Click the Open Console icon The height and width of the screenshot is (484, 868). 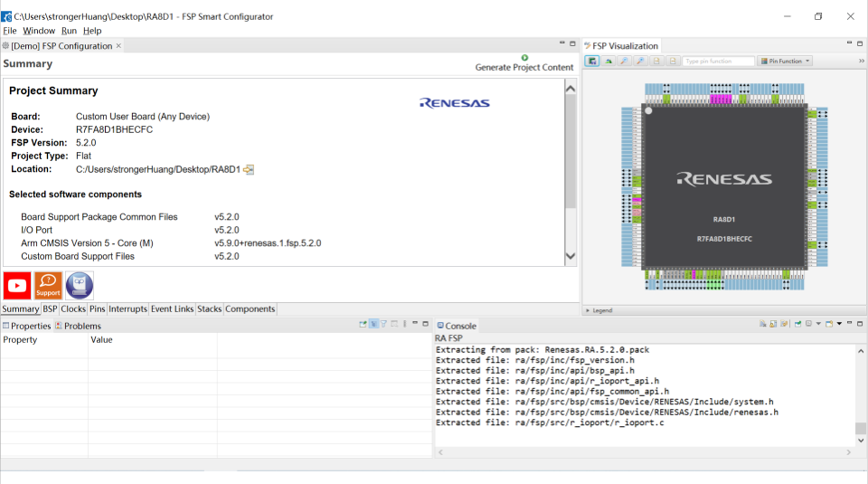(x=829, y=323)
